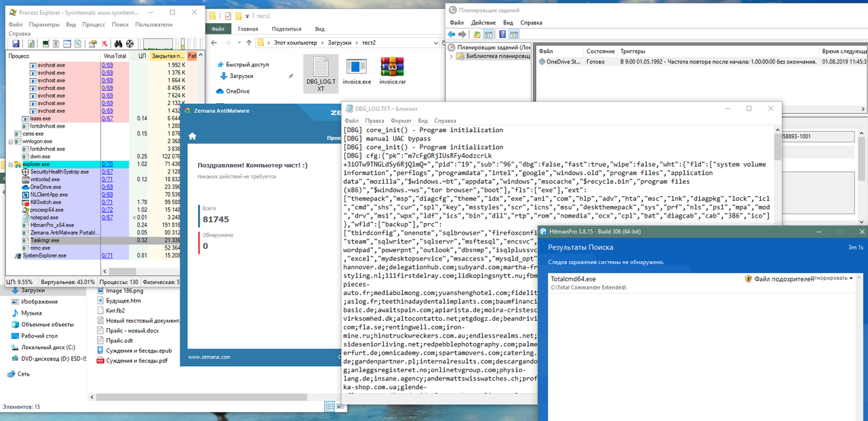Click Up one level icon in Task Scheduler
This screenshot has width=868, height=421.
pyautogui.click(x=477, y=34)
